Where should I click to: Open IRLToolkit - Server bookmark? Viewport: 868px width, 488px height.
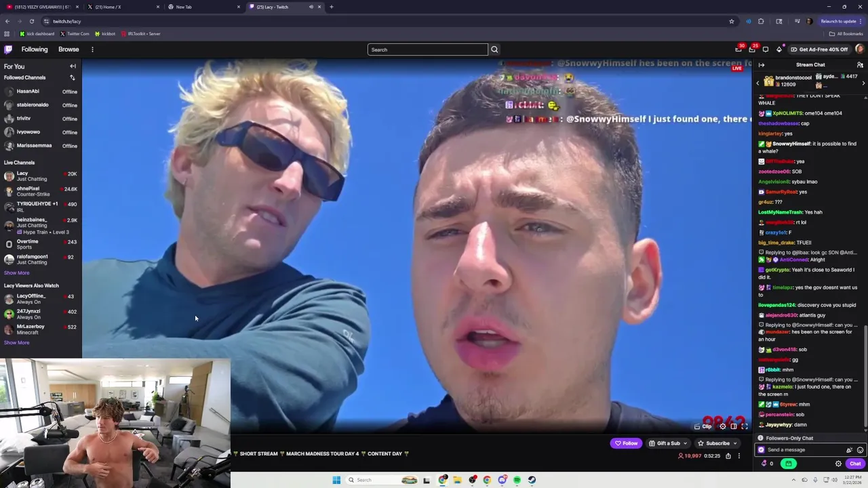click(140, 34)
